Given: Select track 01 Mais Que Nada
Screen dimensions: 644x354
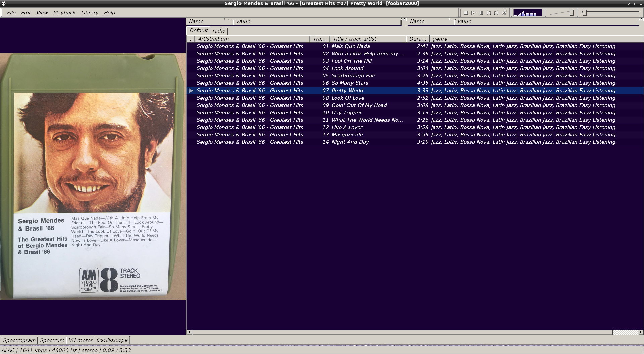Looking at the screenshot, I should pyautogui.click(x=415, y=46).
